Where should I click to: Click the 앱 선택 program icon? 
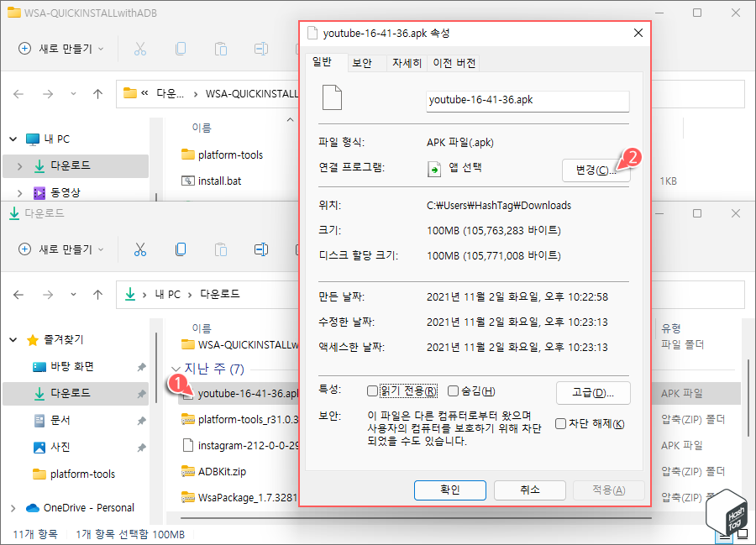tap(434, 169)
